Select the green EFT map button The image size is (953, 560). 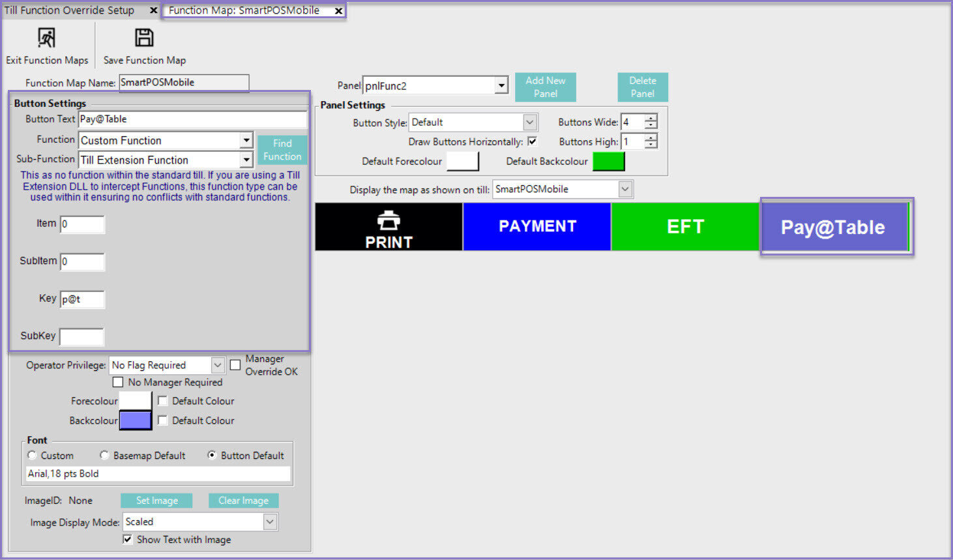(686, 227)
